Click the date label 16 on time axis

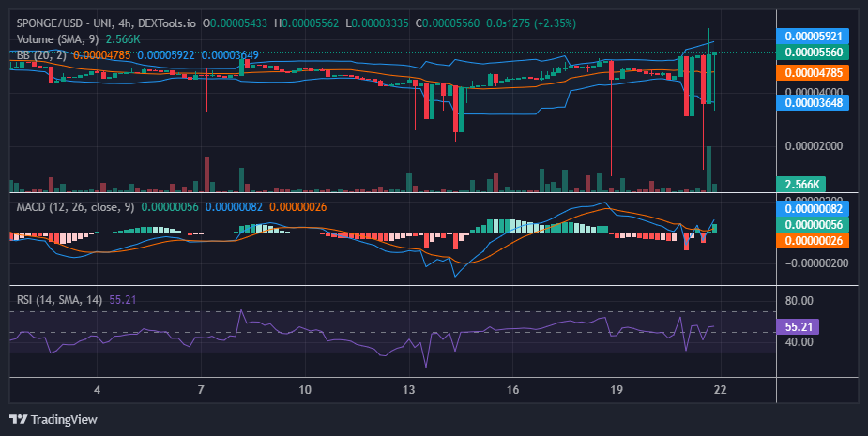tap(512, 389)
